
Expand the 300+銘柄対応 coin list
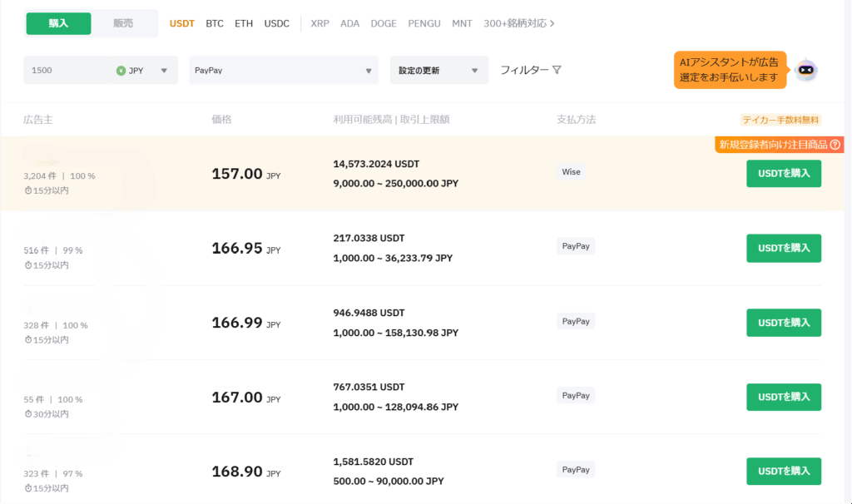coord(518,23)
